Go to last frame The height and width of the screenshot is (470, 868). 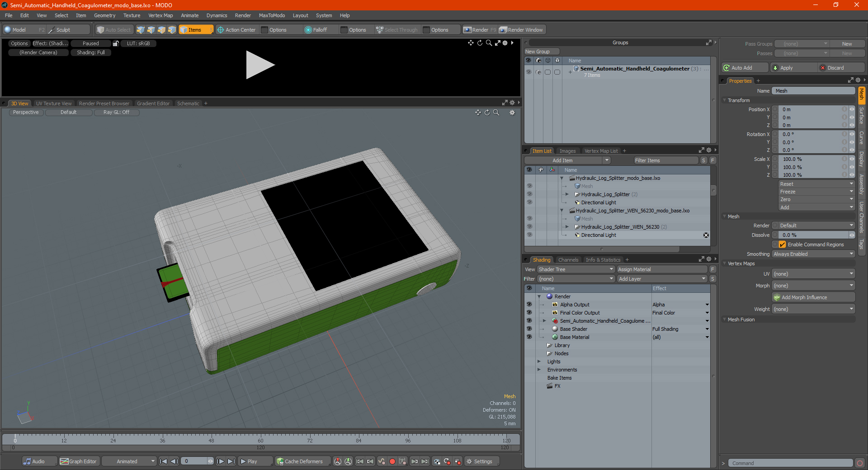tap(231, 461)
